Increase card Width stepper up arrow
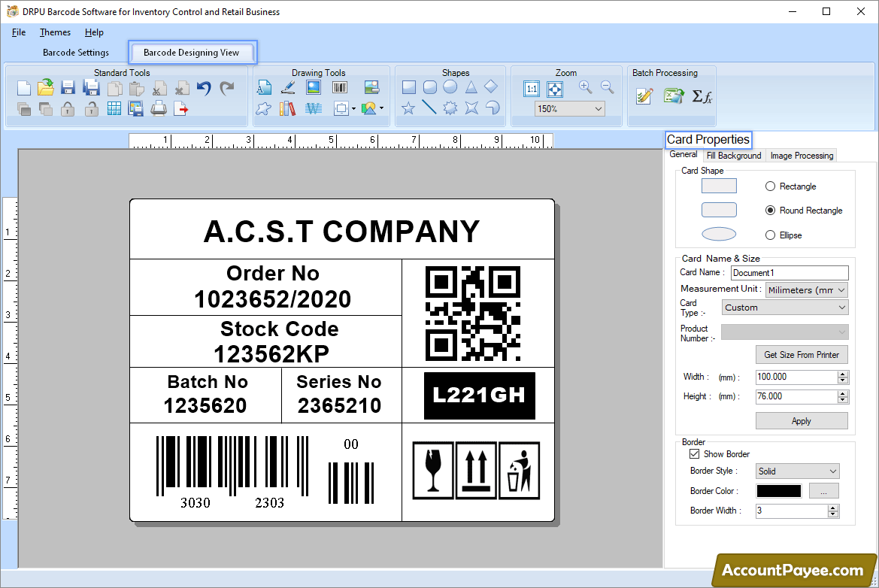 pos(843,374)
